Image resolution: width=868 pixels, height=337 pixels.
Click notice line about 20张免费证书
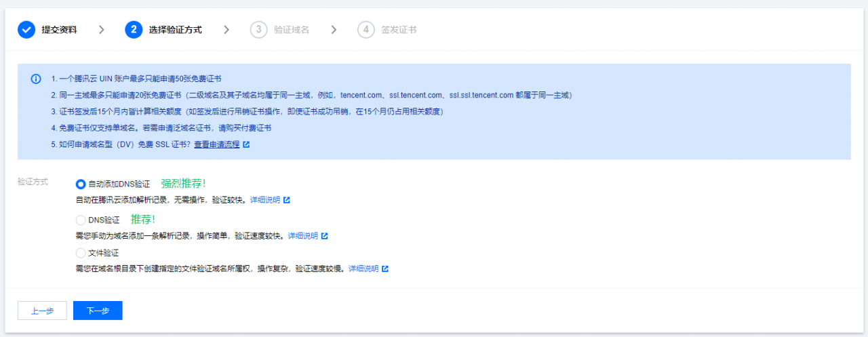tap(311, 96)
